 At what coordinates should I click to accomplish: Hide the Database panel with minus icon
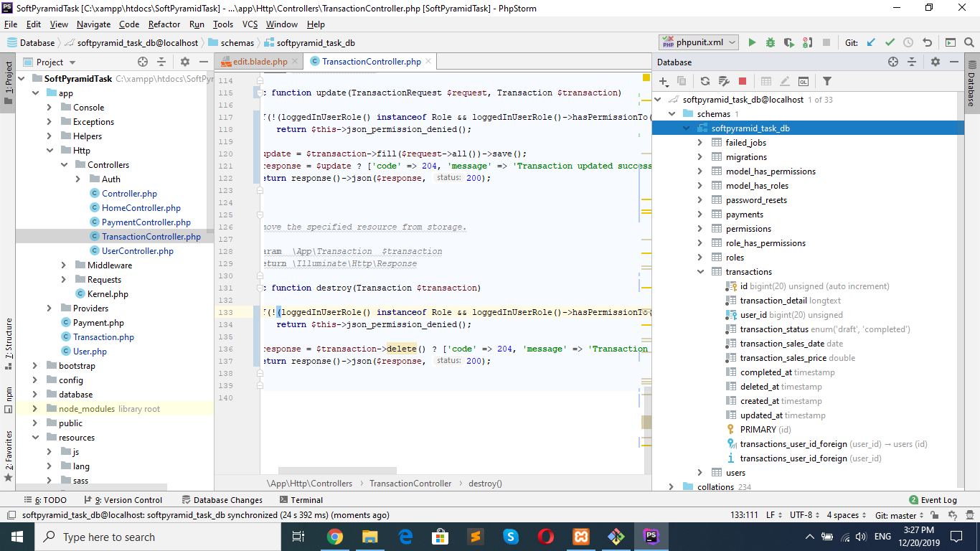pos(953,62)
